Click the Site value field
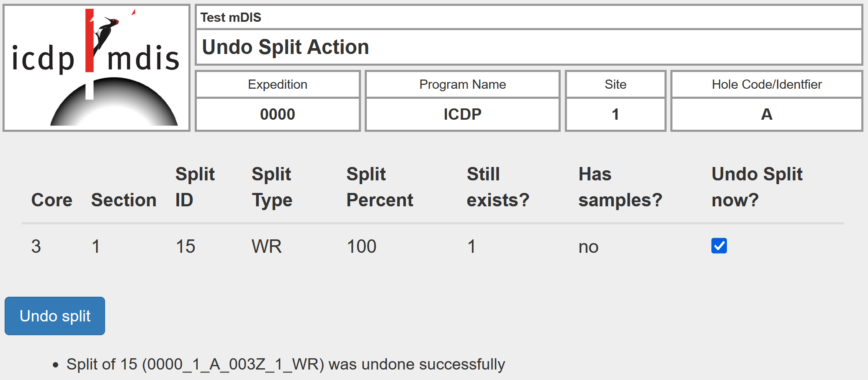The height and width of the screenshot is (380, 868). (615, 114)
